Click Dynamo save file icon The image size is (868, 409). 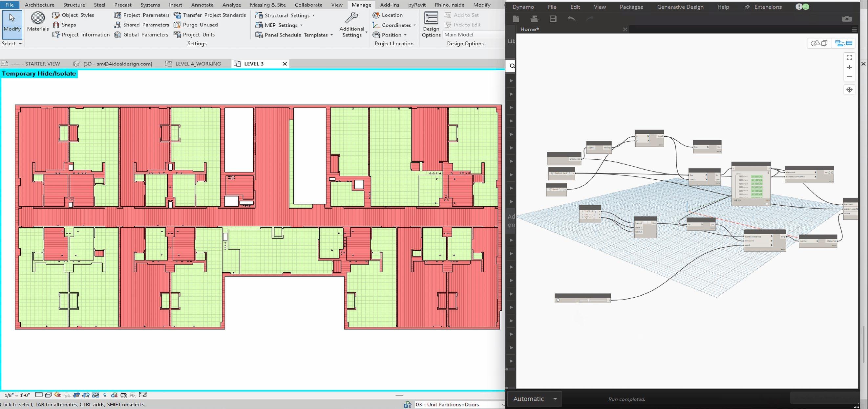(x=553, y=19)
